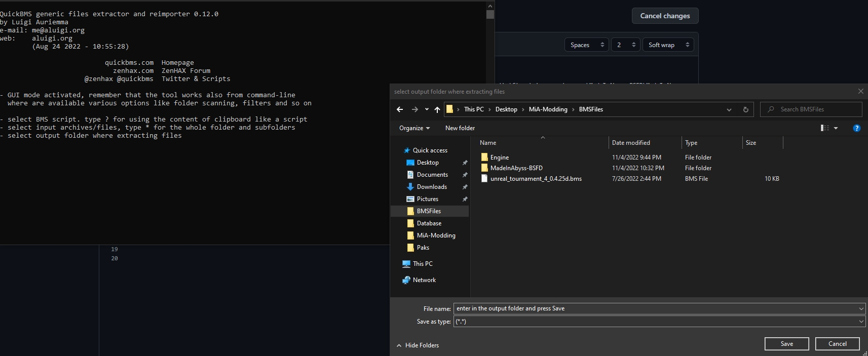Open the Organize menu
The width and height of the screenshot is (868, 356).
[414, 128]
